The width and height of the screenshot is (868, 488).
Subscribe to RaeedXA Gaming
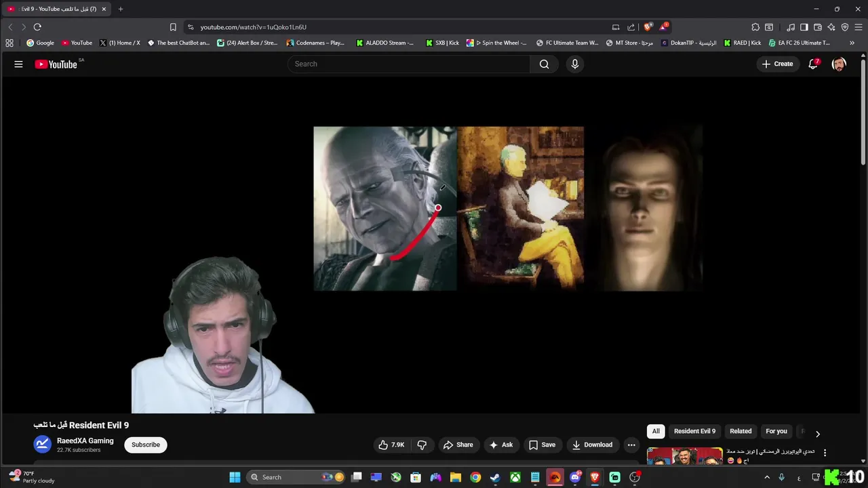tap(146, 445)
